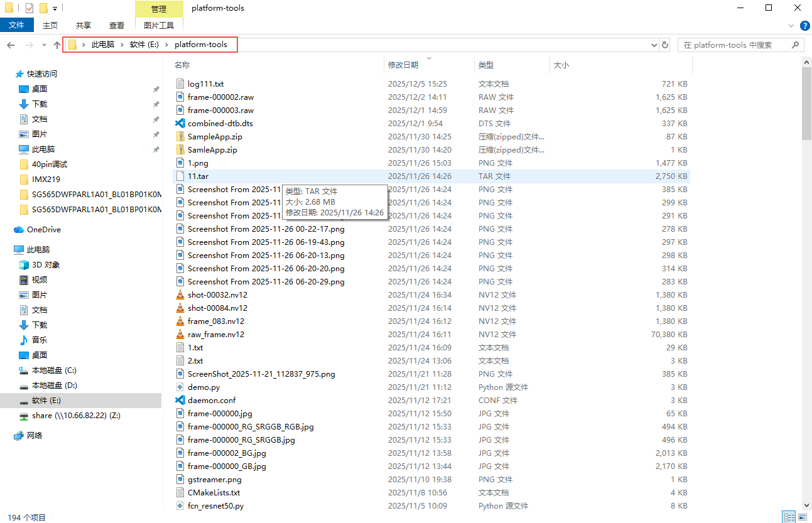Switch to the 查看 ribbon tab
The image size is (812, 523).
coord(117,25)
